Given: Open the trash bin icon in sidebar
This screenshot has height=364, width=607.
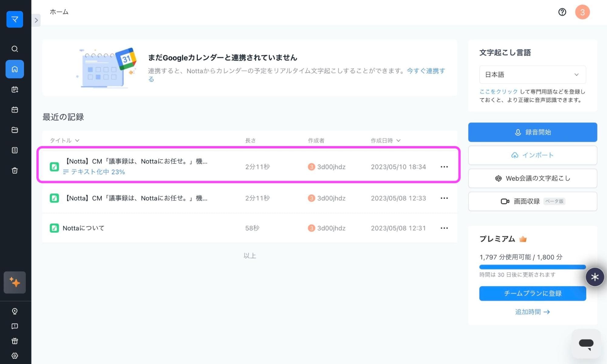Looking at the screenshot, I should click(x=15, y=170).
